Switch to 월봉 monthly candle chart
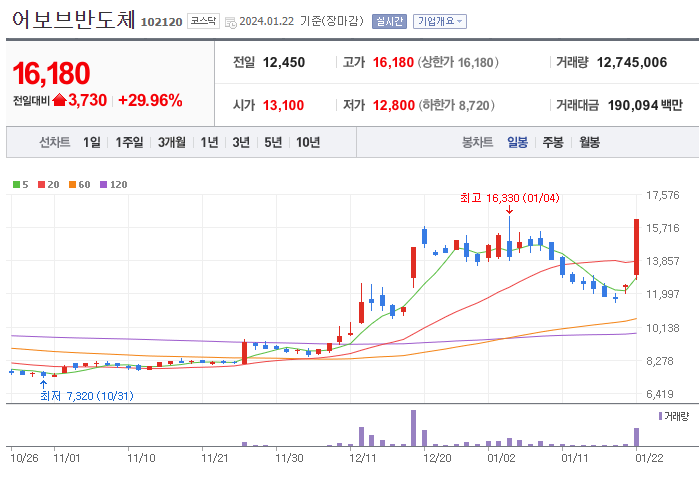 click(x=589, y=142)
